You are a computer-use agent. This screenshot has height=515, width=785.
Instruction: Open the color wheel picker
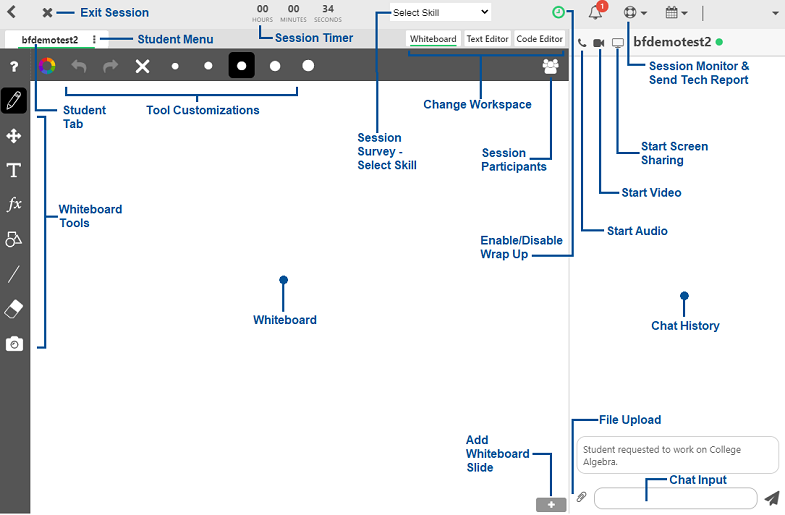click(46, 66)
